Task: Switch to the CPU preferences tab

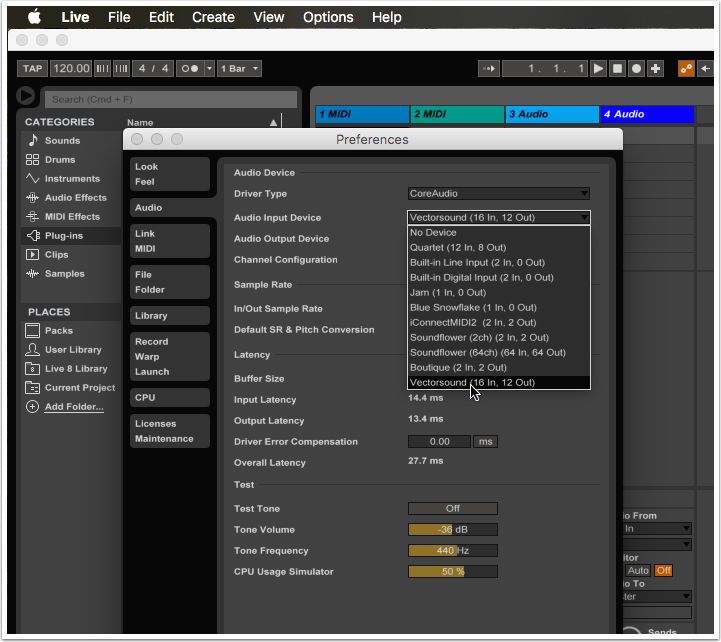Action: 170,397
